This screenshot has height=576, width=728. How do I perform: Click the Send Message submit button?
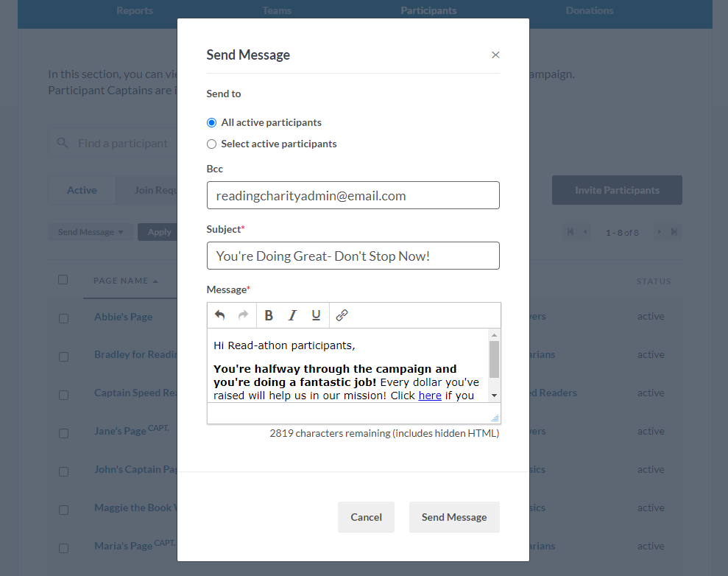454,517
